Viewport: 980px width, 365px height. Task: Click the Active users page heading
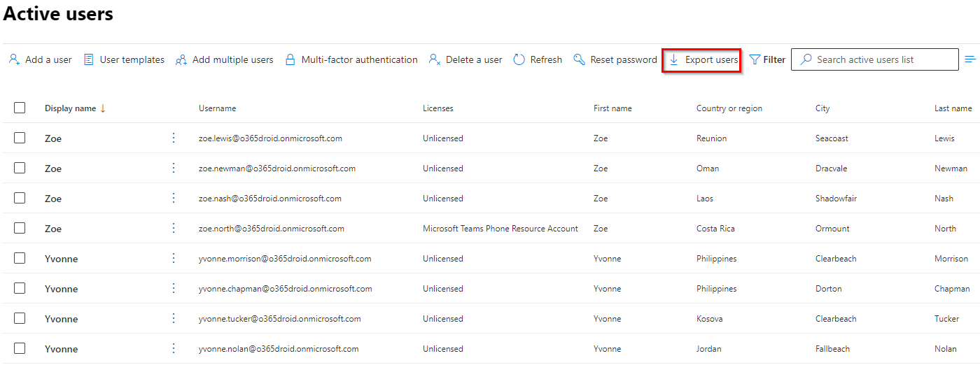click(58, 13)
